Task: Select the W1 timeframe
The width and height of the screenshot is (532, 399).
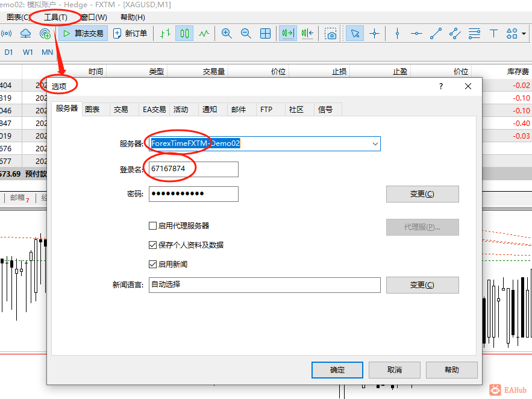Action: coord(28,52)
